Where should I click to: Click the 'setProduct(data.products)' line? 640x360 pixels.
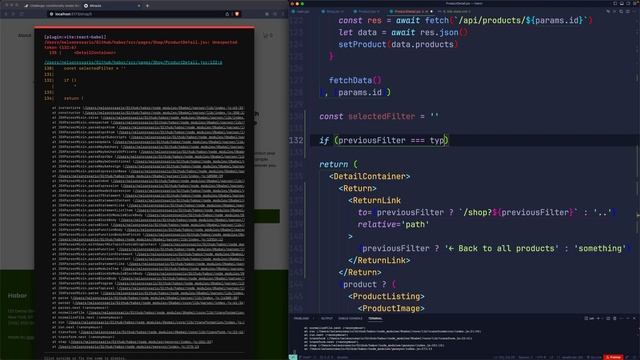point(398,44)
